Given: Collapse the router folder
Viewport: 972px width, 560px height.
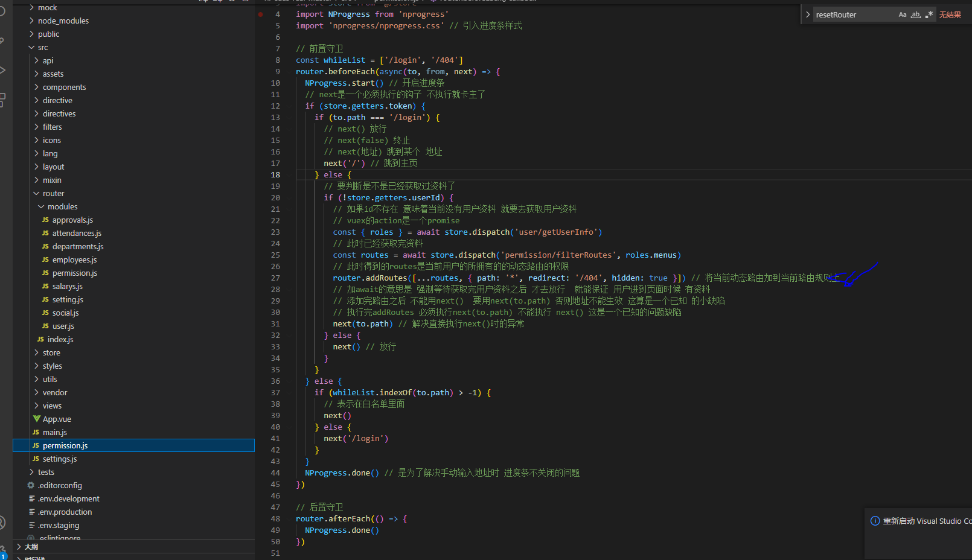Looking at the screenshot, I should (x=36, y=193).
